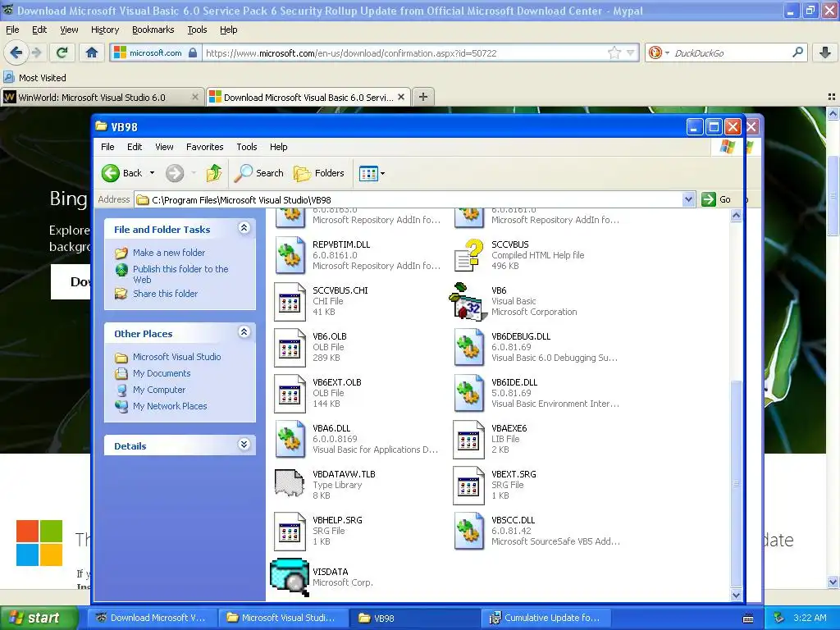Go up one folder level in Explorer
Image resolution: width=840 pixels, height=630 pixels.
coord(214,173)
